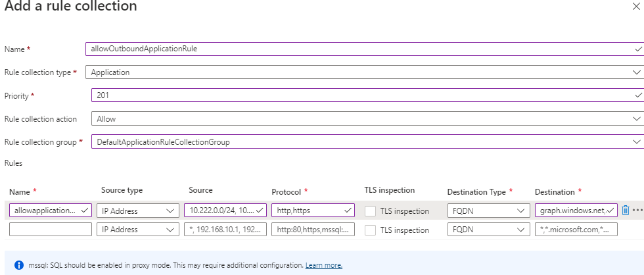Viewport: 644px width, 275px height.
Task: Check TLS inspection in second rule row
Action: (371, 230)
